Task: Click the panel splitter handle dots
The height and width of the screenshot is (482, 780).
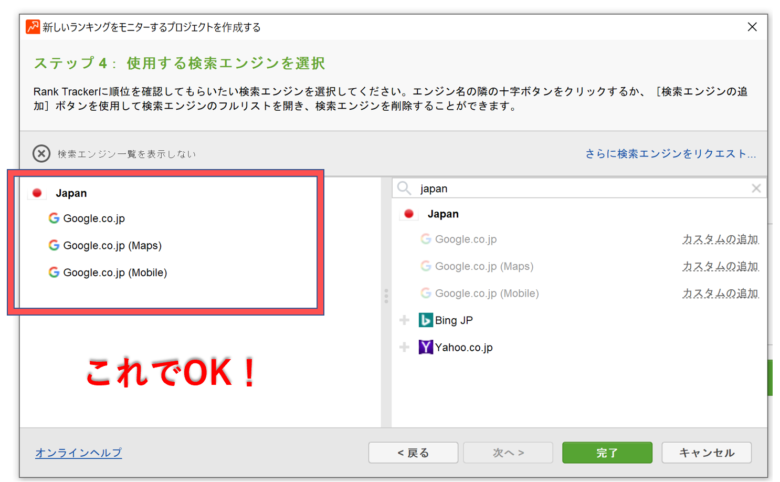Action: [x=386, y=296]
